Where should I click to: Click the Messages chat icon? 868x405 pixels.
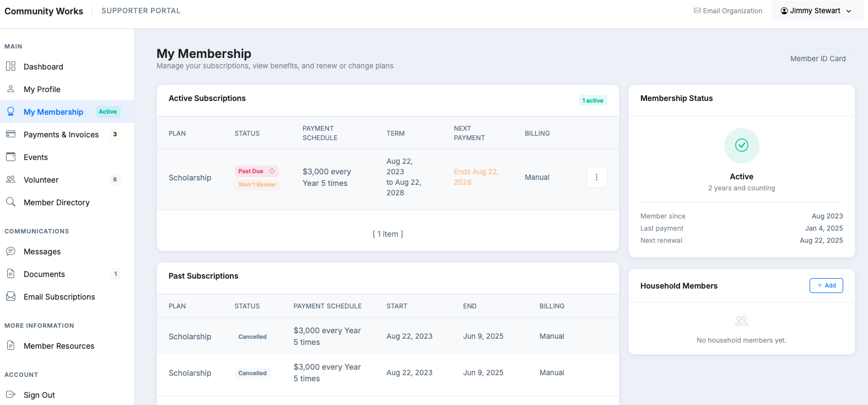point(10,251)
